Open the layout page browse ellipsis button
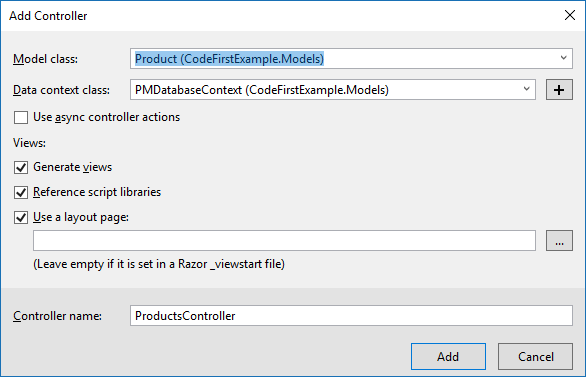 [559, 241]
